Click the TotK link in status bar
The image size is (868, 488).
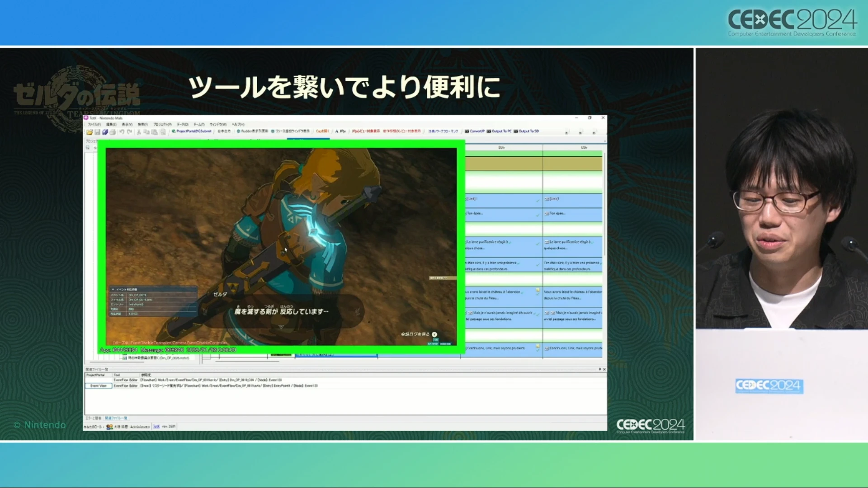click(x=156, y=427)
